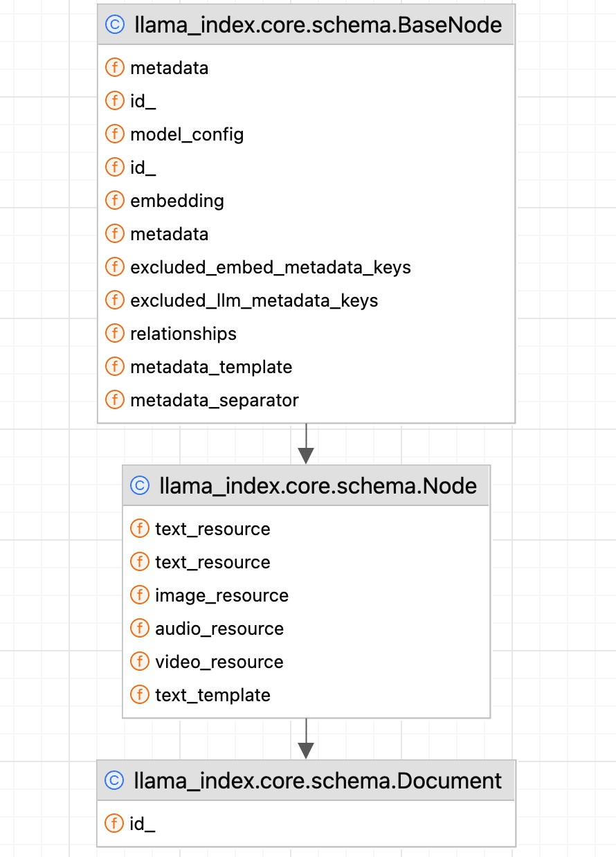Select the llama_index.core.schema.Node title text
The width and height of the screenshot is (616, 857).
pyautogui.click(x=318, y=486)
